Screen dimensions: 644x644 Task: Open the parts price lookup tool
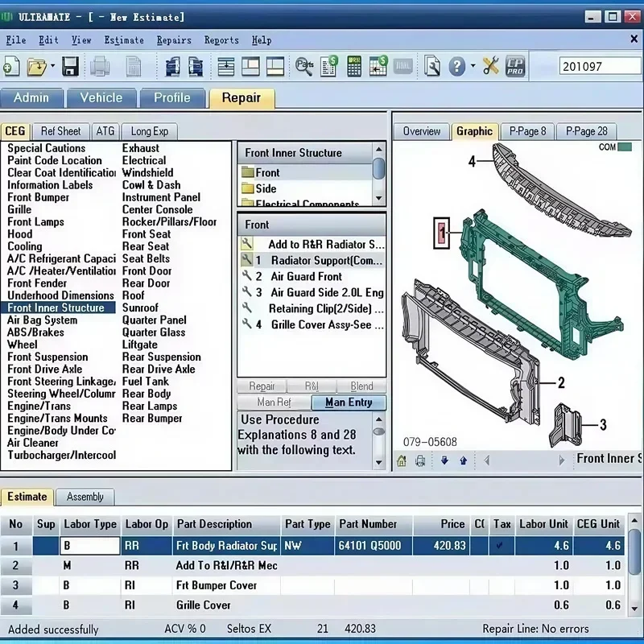pyautogui.click(x=304, y=67)
